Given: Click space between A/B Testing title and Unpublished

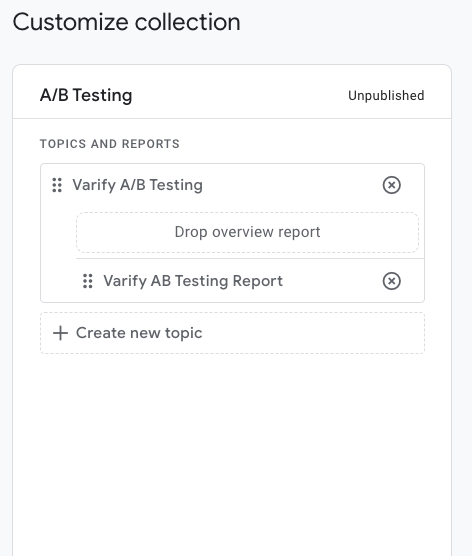Looking at the screenshot, I should click(x=240, y=95).
